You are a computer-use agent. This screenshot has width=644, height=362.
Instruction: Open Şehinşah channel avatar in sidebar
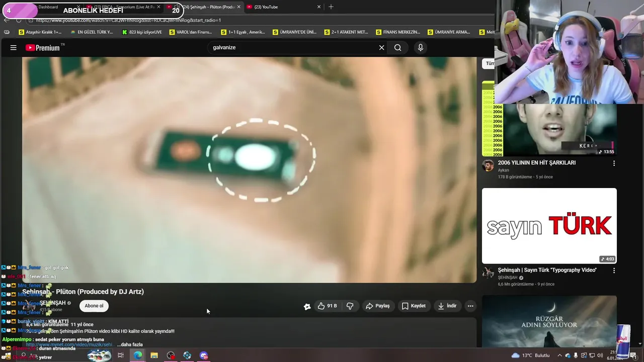click(x=488, y=273)
